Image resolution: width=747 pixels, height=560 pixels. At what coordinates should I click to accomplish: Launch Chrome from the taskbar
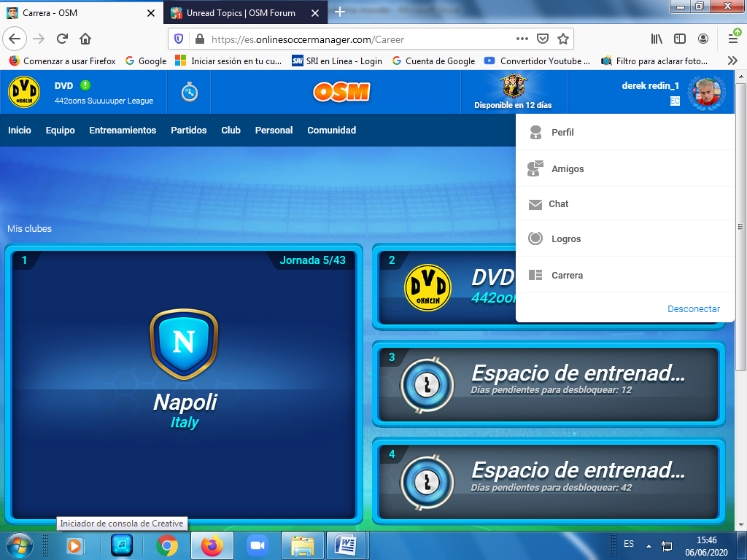(167, 545)
